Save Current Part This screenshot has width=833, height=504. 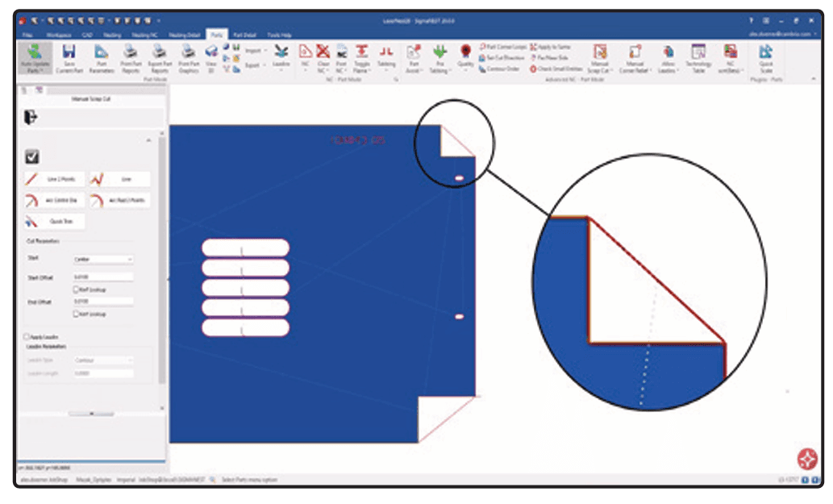[69, 58]
